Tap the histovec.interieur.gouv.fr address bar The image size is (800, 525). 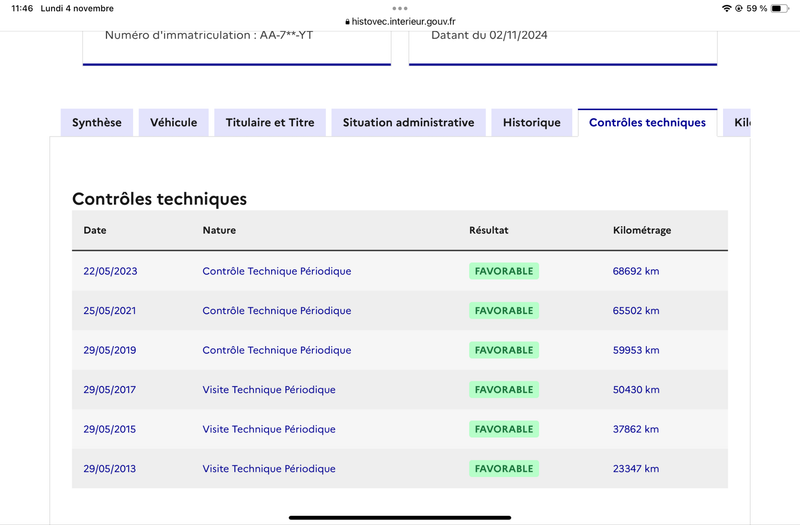click(400, 21)
